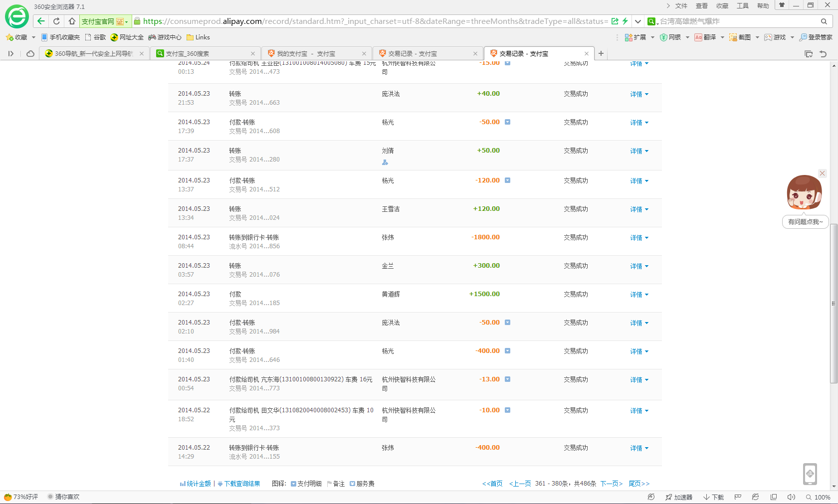Click the address bar URL field
The image size is (838, 504).
click(374, 21)
